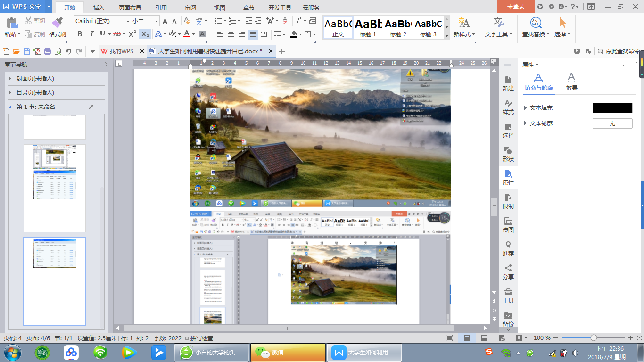Toggle the active subscript button
Image resolution: width=644 pixels, height=362 pixels.
click(145, 34)
